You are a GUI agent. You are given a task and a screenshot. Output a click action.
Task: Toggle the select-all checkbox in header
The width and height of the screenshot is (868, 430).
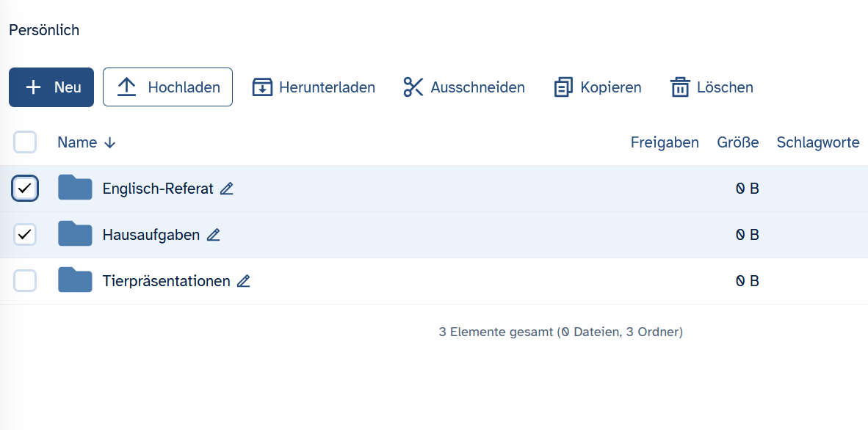pyautogui.click(x=25, y=142)
